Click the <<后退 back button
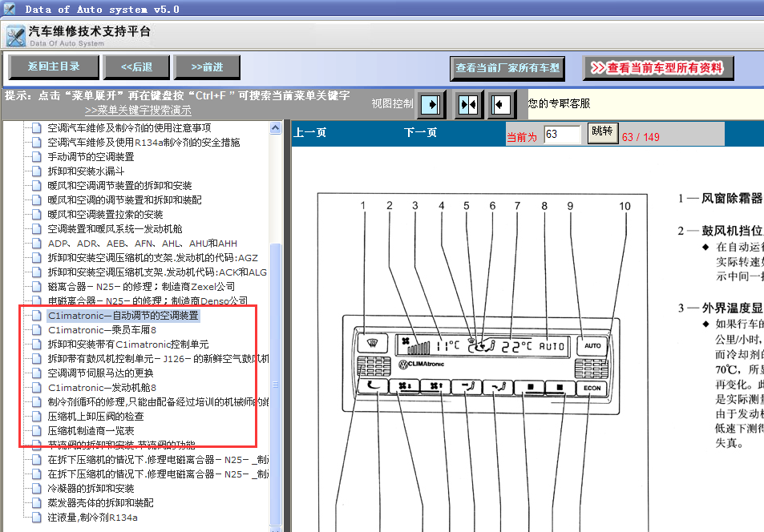Image resolution: width=764 pixels, height=532 pixels. tap(137, 66)
